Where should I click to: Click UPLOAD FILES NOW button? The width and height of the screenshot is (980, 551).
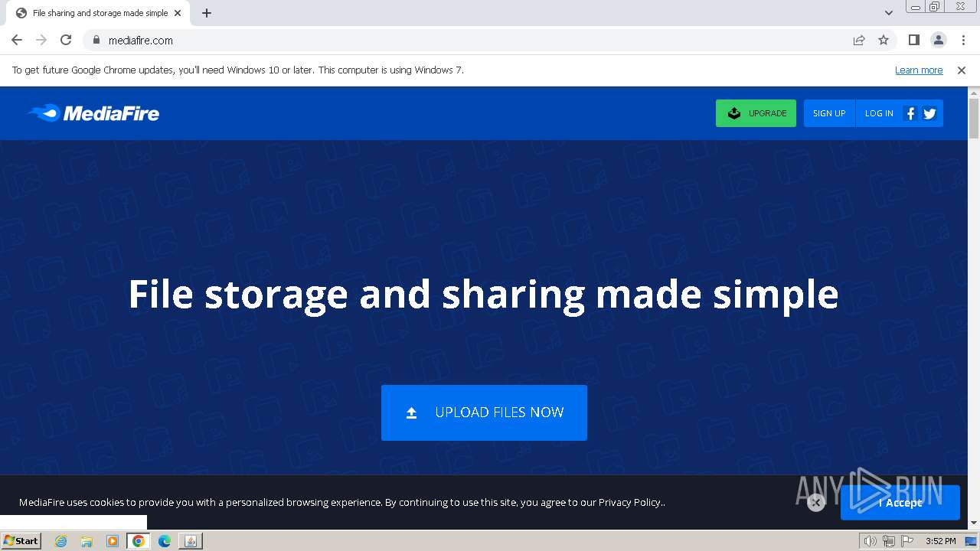pyautogui.click(x=484, y=412)
